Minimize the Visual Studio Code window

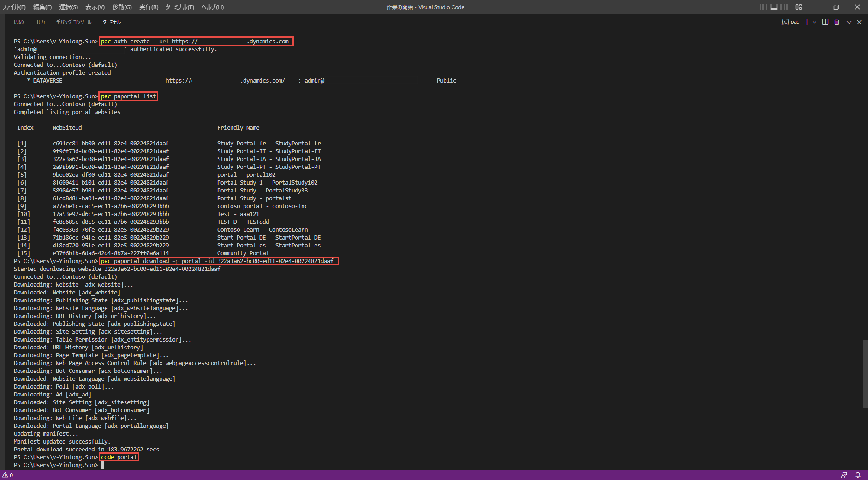tap(815, 7)
